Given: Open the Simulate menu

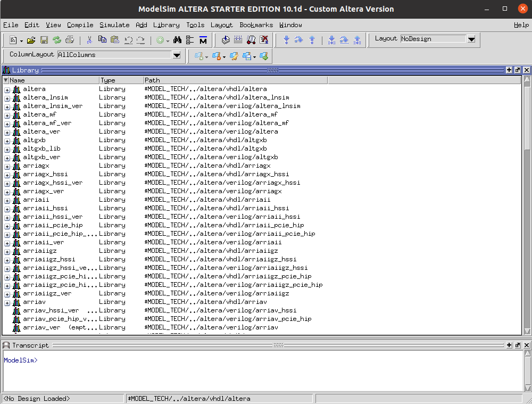Looking at the screenshot, I should tap(114, 25).
